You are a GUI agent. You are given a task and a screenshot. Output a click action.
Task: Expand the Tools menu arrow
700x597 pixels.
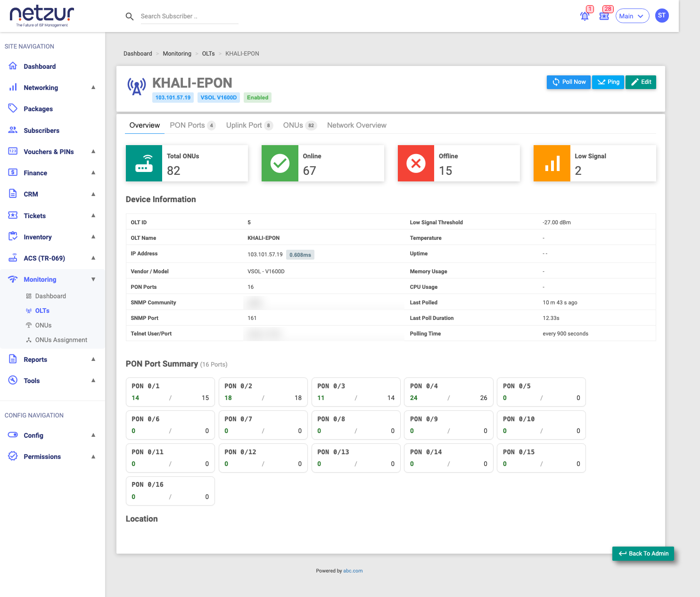93,380
